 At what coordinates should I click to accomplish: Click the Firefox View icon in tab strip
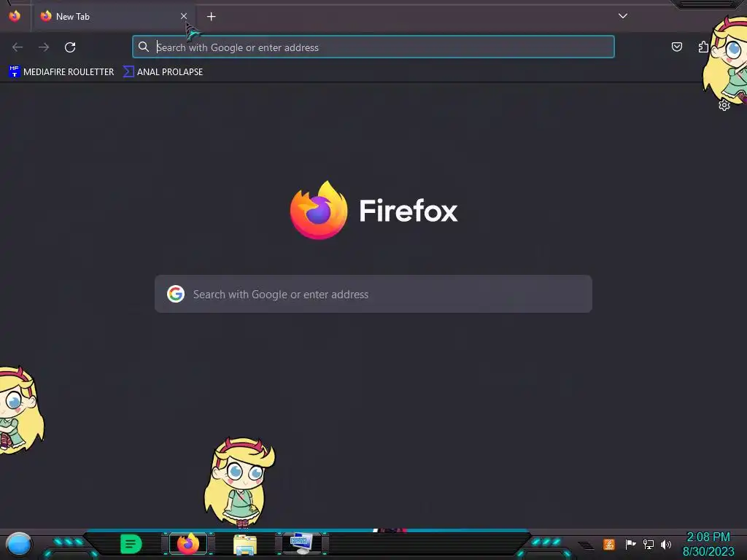click(15, 16)
